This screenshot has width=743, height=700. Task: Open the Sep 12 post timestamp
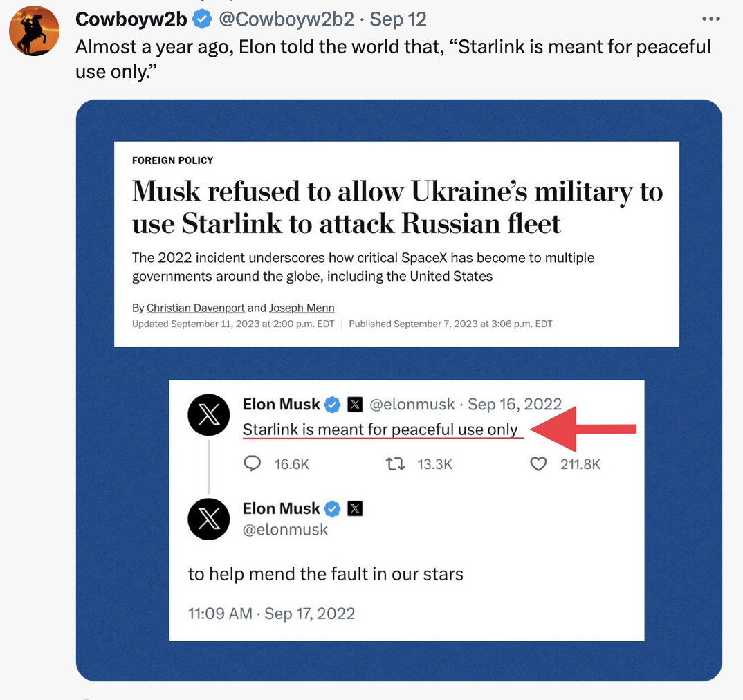pyautogui.click(x=398, y=19)
